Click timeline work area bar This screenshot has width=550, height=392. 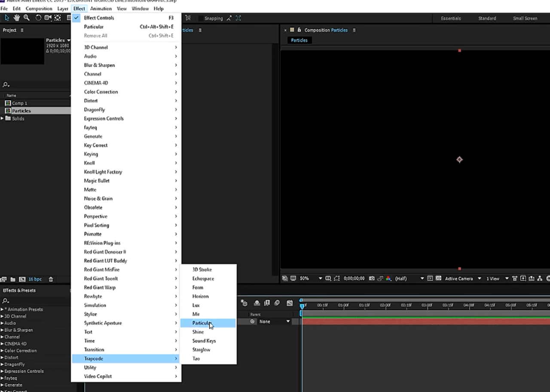[426, 314]
